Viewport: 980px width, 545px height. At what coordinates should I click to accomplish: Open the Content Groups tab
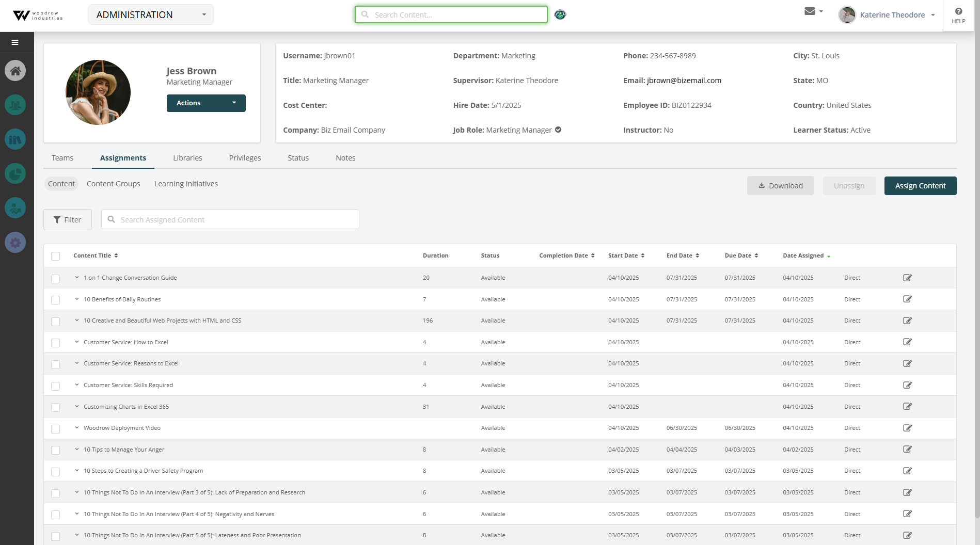point(113,184)
